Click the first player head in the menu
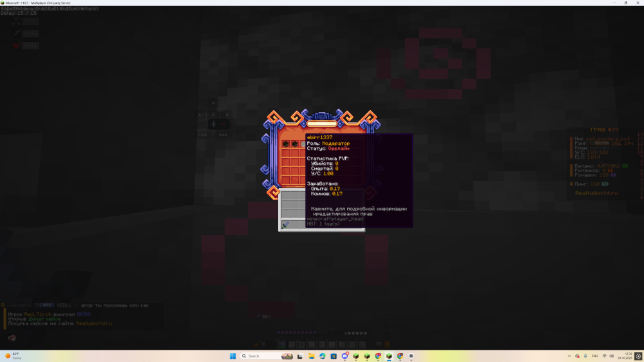 [285, 144]
